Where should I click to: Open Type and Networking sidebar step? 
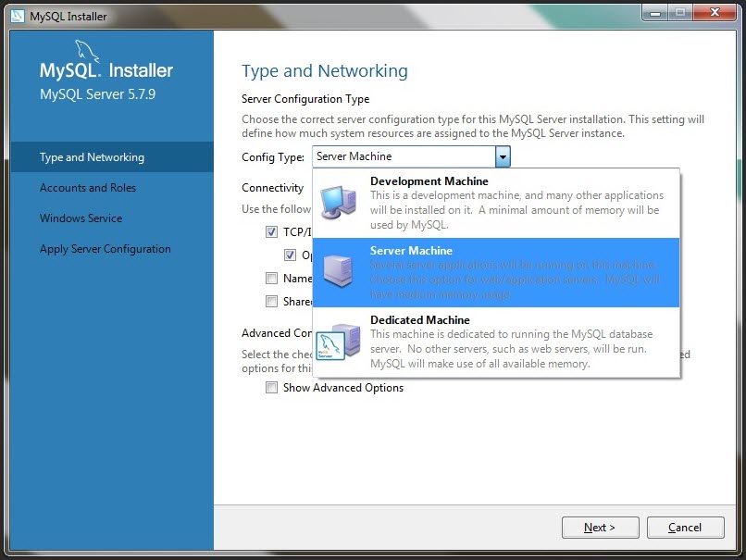point(112,157)
